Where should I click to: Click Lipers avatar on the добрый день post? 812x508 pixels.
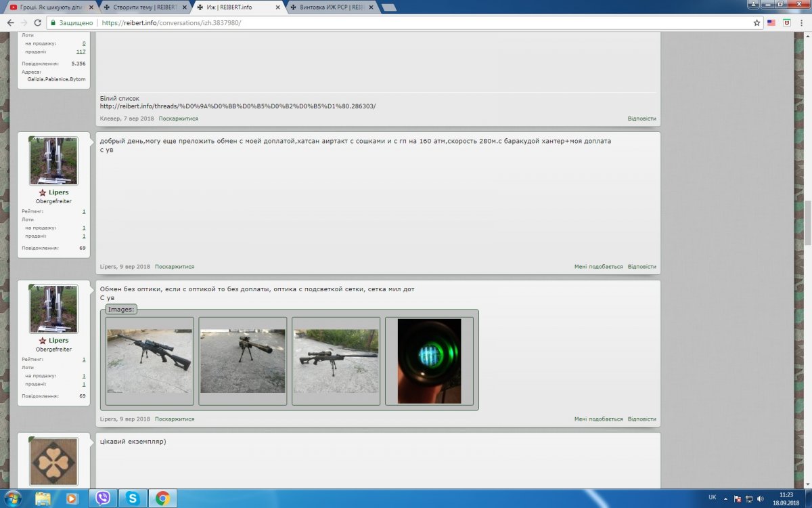53,161
